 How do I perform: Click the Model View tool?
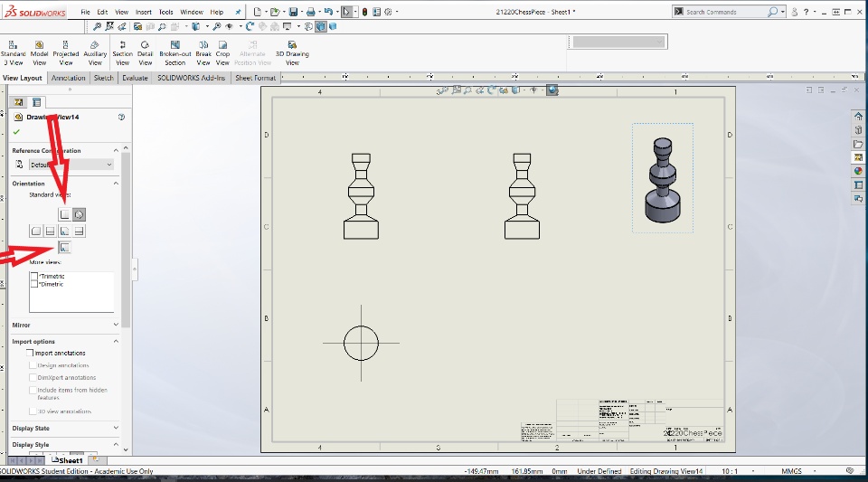pyautogui.click(x=39, y=52)
